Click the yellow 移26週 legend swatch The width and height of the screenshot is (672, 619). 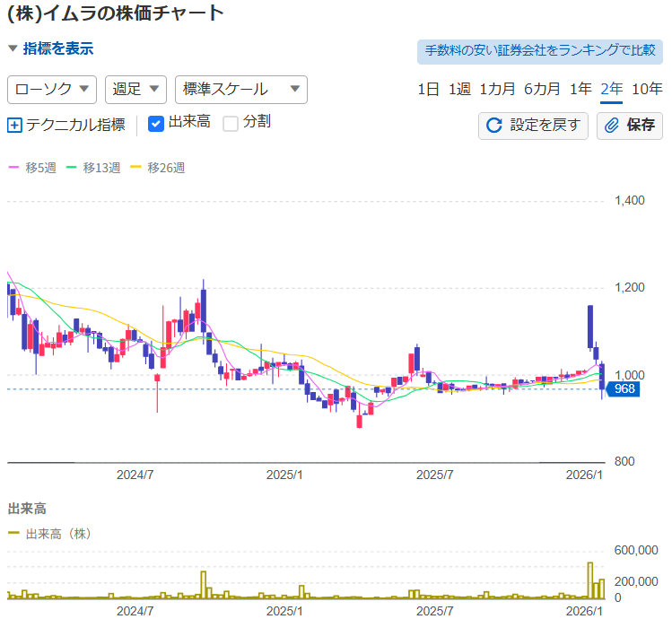point(136,168)
